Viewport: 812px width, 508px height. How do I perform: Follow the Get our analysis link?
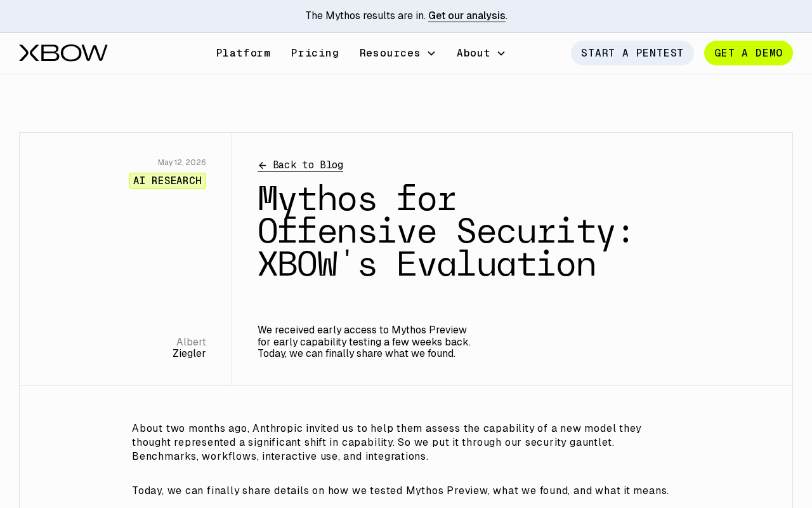click(x=467, y=16)
